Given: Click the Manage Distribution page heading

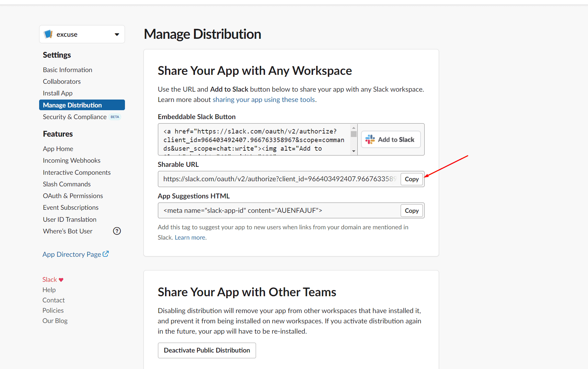Looking at the screenshot, I should pyautogui.click(x=203, y=34).
